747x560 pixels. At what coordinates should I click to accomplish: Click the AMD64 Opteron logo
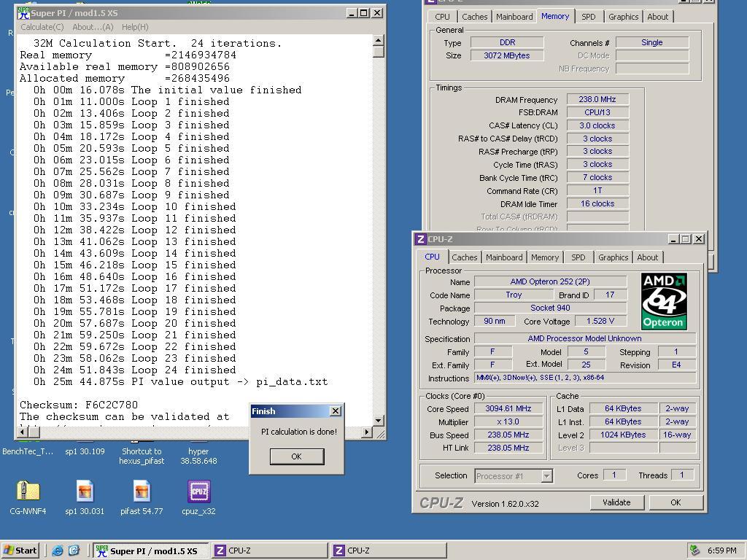[664, 301]
